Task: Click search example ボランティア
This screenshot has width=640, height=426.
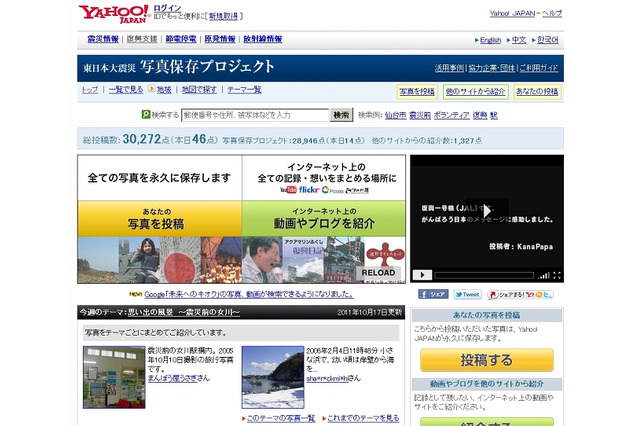Action: [451, 115]
